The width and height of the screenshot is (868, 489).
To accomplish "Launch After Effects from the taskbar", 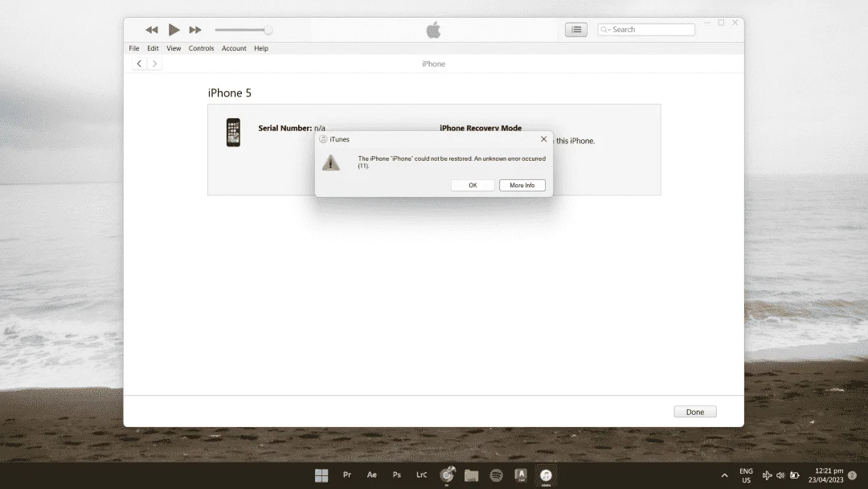I will click(x=372, y=475).
